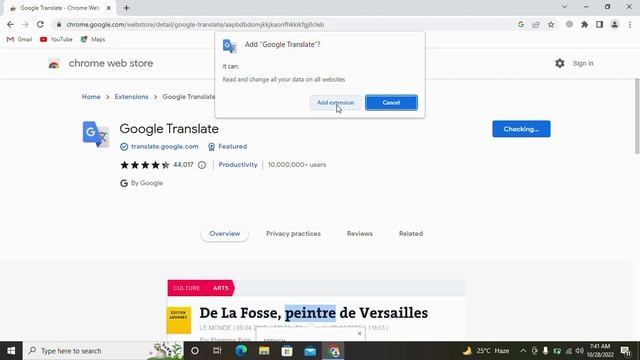This screenshot has width=640, height=360.
Task: Click the page vertical scrollbar
Action: coord(637,116)
